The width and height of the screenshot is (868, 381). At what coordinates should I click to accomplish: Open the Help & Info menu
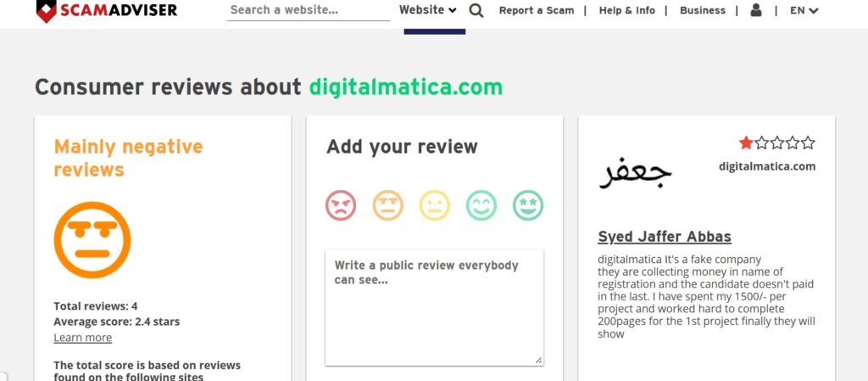click(626, 10)
